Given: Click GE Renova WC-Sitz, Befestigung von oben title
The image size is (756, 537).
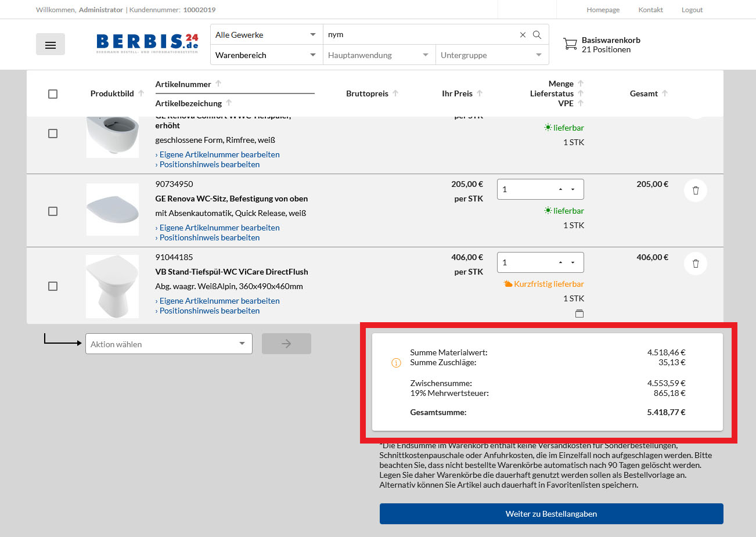Looking at the screenshot, I should (232, 199).
